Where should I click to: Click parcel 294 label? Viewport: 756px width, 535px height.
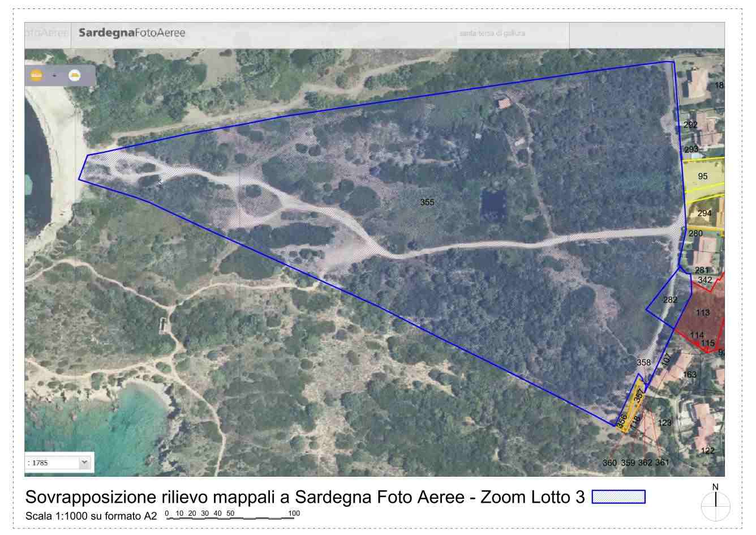[704, 213]
